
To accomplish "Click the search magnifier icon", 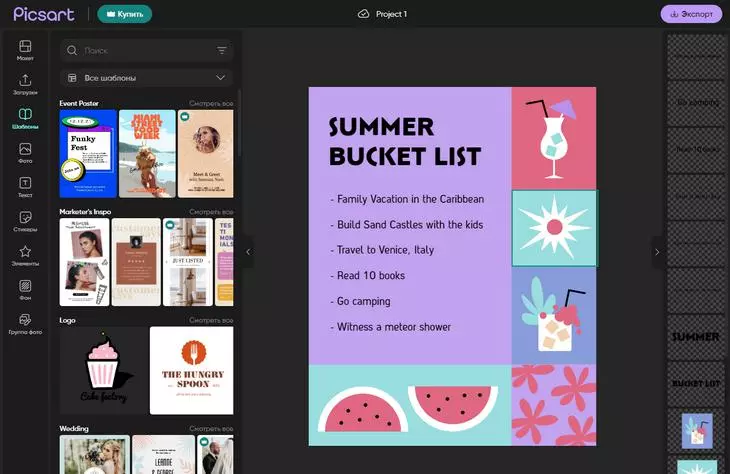I will pyautogui.click(x=72, y=50).
